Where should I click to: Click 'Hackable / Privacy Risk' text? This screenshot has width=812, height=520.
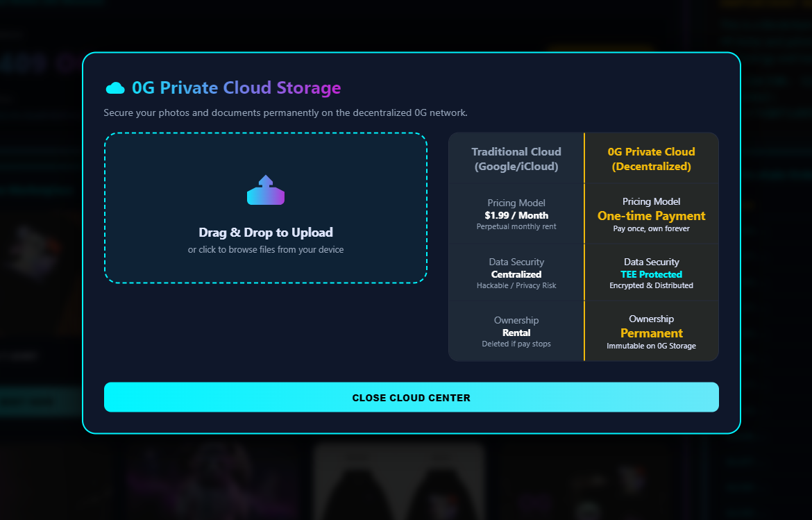click(516, 285)
